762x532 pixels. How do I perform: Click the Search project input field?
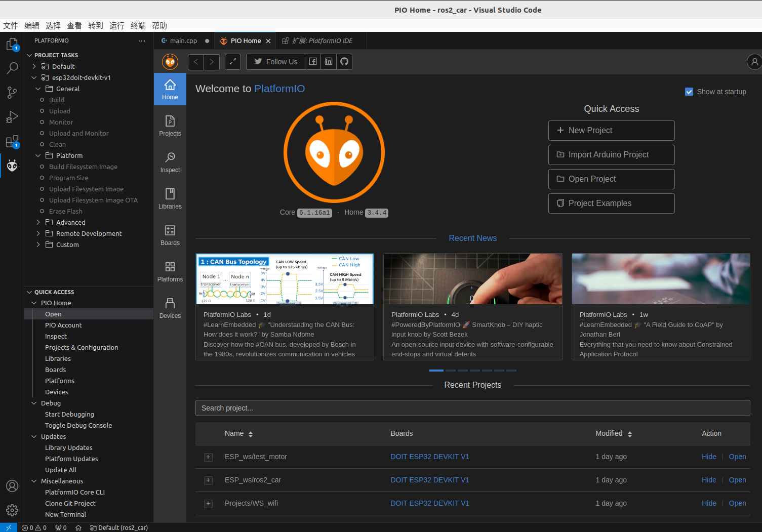coord(472,408)
